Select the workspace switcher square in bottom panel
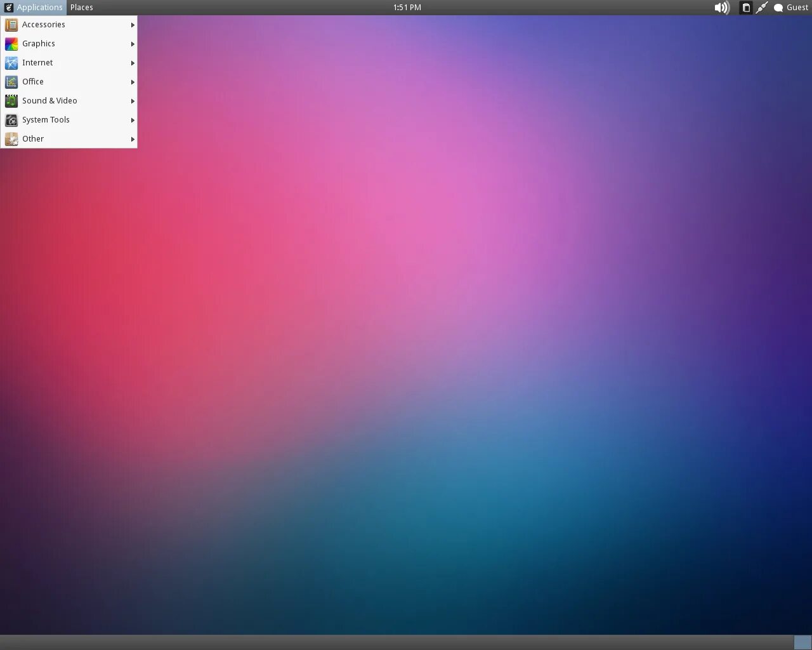 tap(802, 642)
